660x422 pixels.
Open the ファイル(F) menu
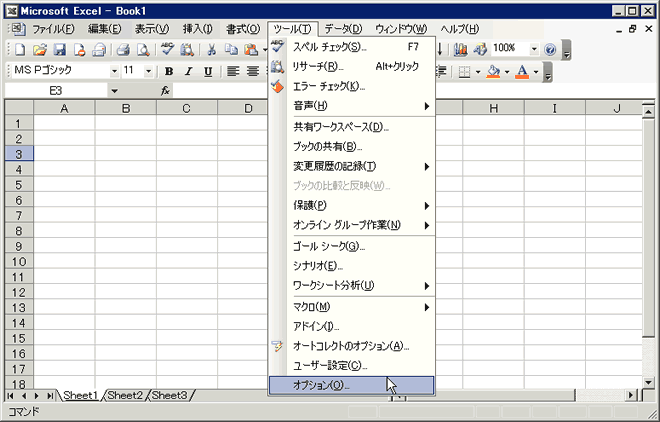coord(53,29)
